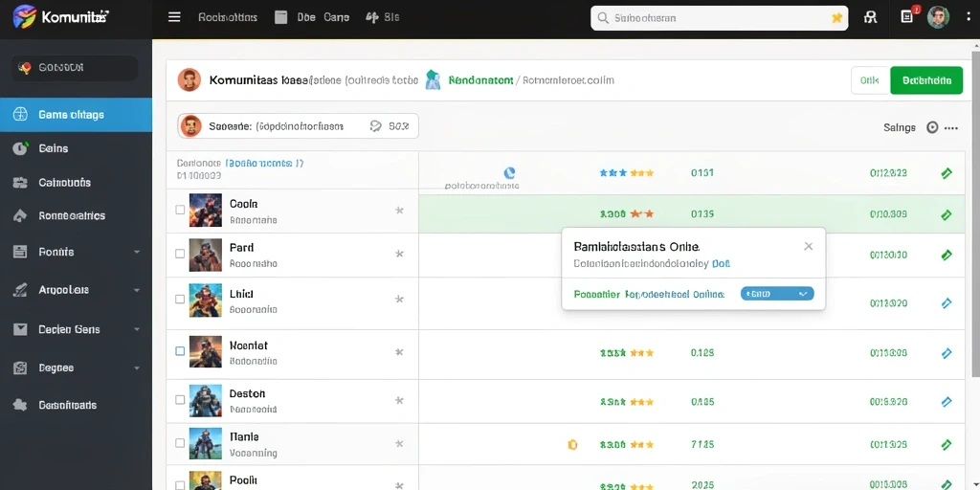Image resolution: width=980 pixels, height=490 pixels.
Task: Tick the checkbox for the Nanie row
Action: tap(180, 443)
